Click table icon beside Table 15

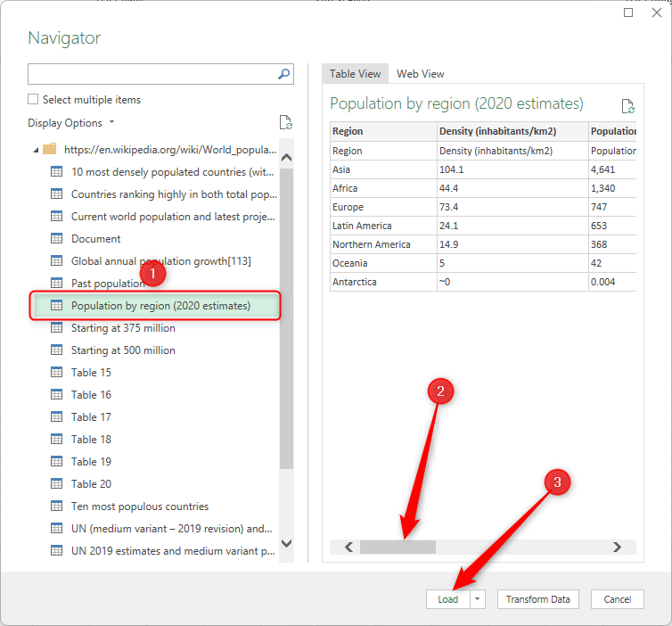[x=56, y=372]
